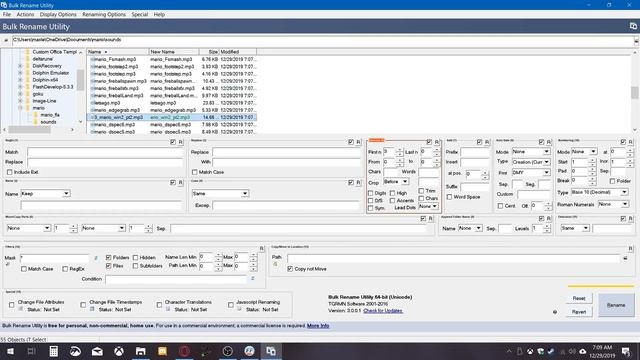
Task: Click the Character Translations settings icon
Action: 168,309
